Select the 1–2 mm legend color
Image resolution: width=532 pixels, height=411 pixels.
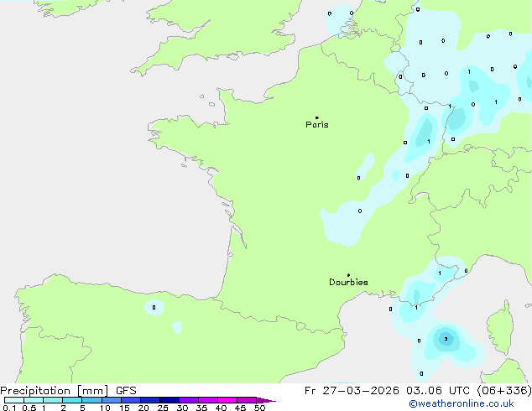(x=53, y=400)
